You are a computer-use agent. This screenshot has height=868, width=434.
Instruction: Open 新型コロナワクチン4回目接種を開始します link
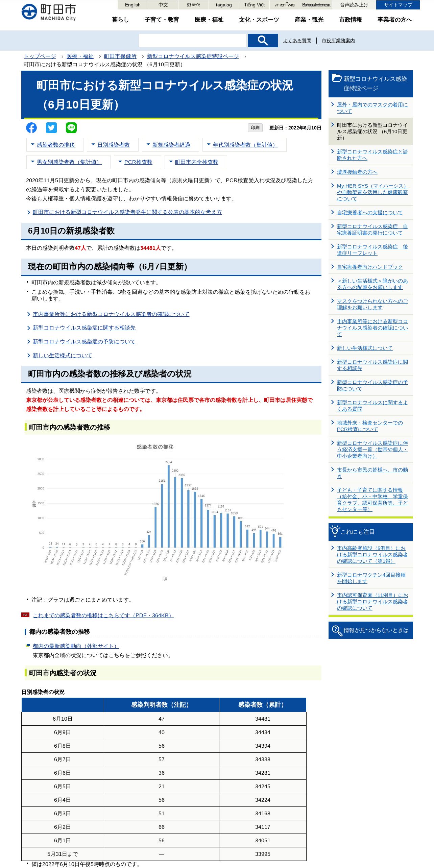coord(371,578)
